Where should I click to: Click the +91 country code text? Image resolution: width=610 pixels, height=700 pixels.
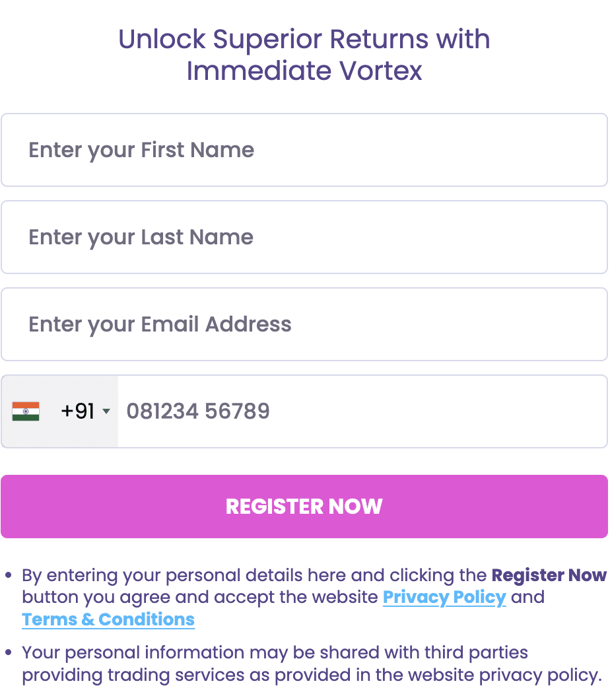[78, 411]
